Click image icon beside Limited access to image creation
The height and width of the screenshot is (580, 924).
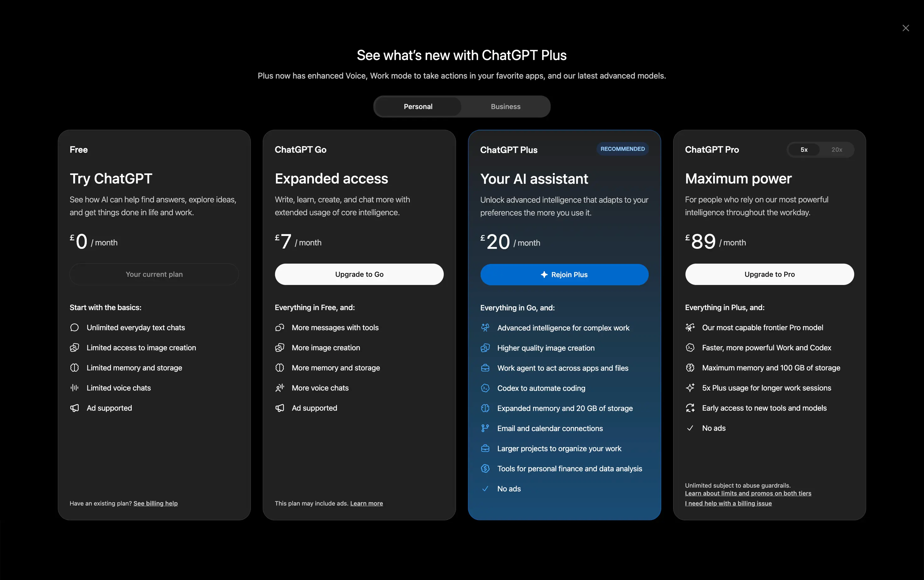74,347
